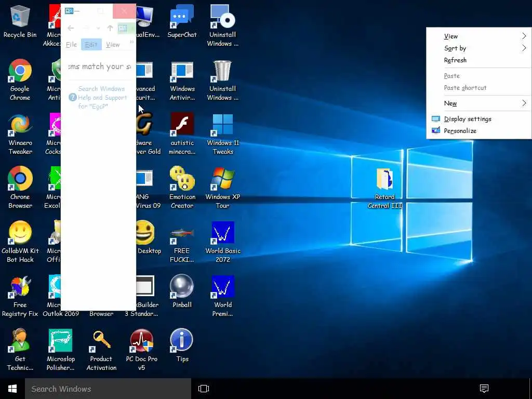Click the Search Windows taskbar box

point(108,389)
